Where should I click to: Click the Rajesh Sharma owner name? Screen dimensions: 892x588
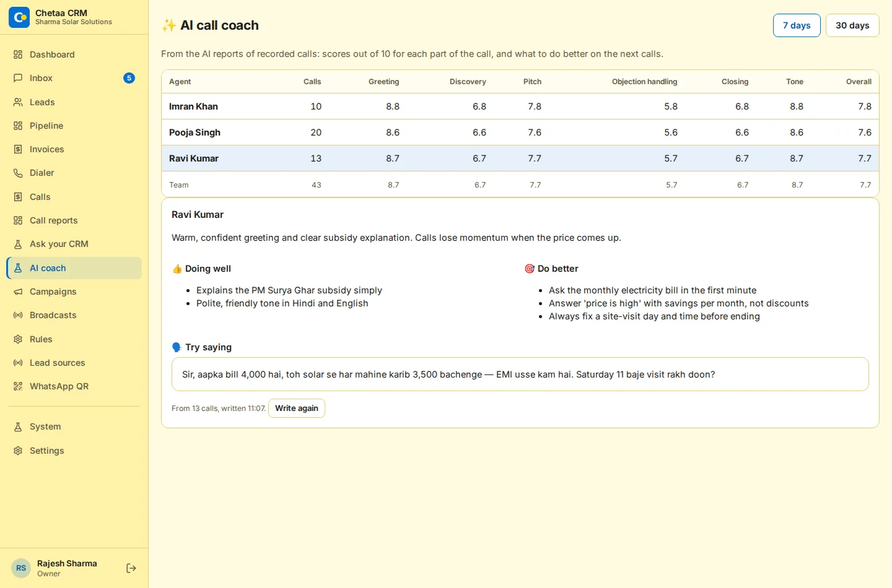pyautogui.click(x=67, y=563)
